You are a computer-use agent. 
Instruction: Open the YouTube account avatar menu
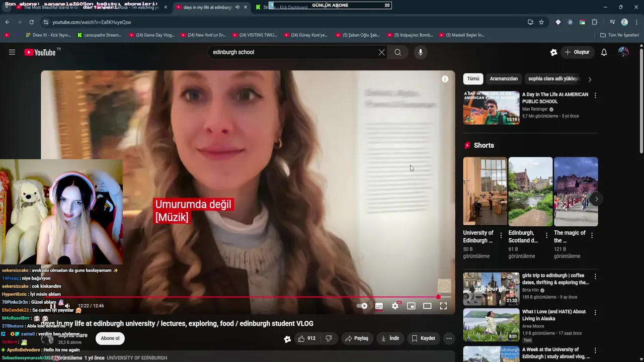[623, 52]
